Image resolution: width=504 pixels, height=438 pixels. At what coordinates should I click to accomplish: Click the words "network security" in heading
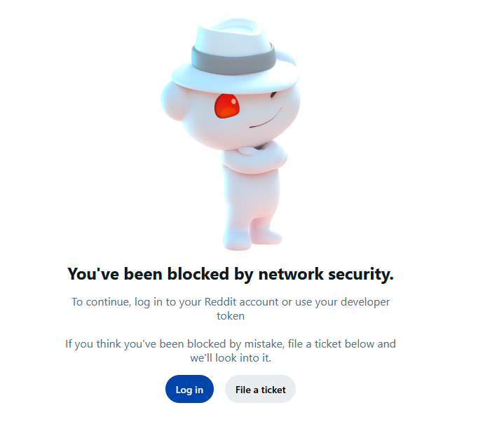(x=324, y=274)
